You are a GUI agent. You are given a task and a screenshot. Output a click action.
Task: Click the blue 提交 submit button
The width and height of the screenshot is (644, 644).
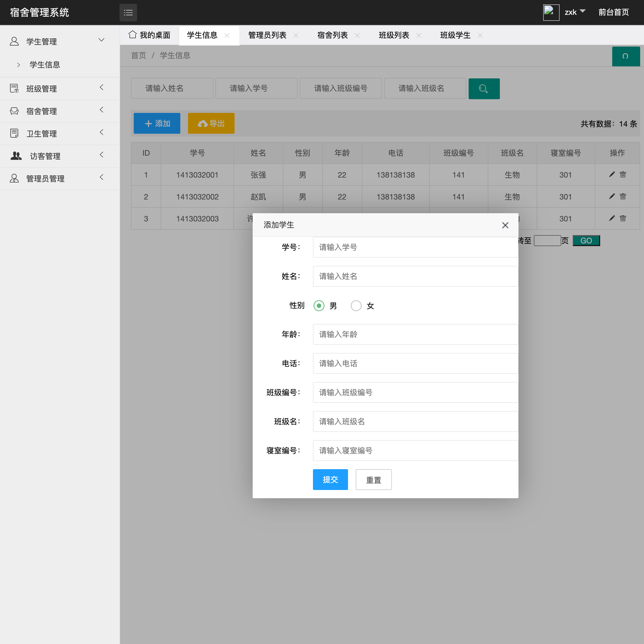click(x=330, y=480)
